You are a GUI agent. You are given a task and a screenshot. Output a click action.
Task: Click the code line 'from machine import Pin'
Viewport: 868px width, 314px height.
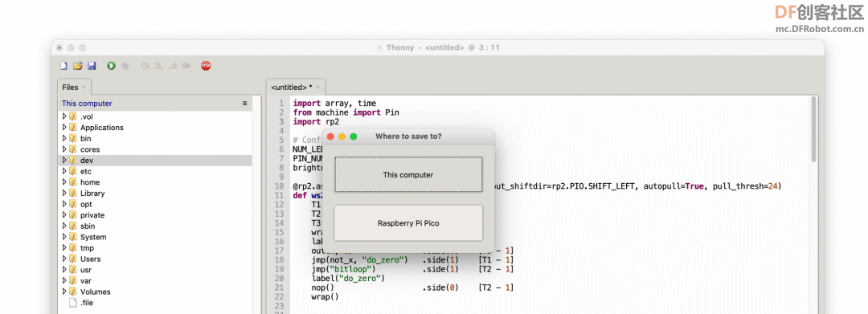pyautogui.click(x=346, y=112)
